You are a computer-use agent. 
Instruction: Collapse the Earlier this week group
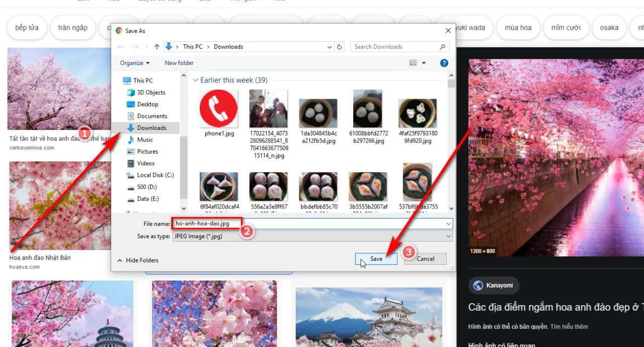tap(196, 80)
